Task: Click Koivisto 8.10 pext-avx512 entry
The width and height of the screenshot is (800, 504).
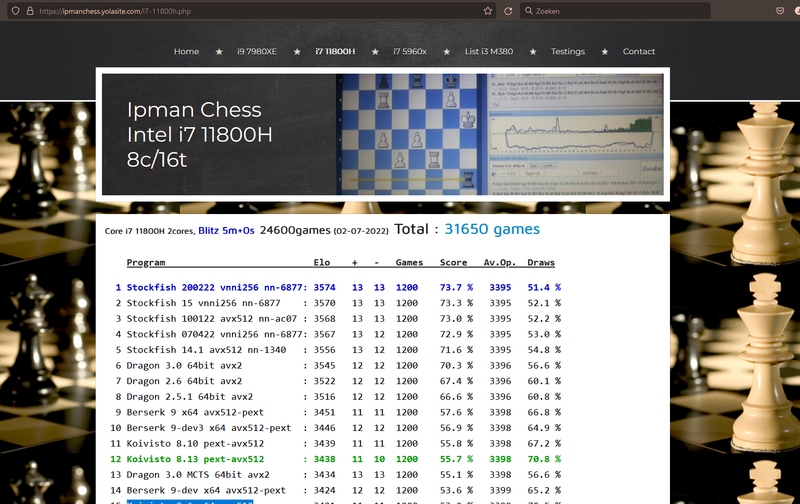Action: click(195, 444)
